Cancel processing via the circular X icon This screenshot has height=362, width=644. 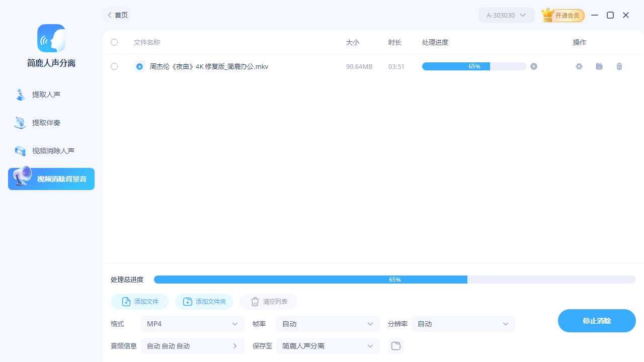533,66
